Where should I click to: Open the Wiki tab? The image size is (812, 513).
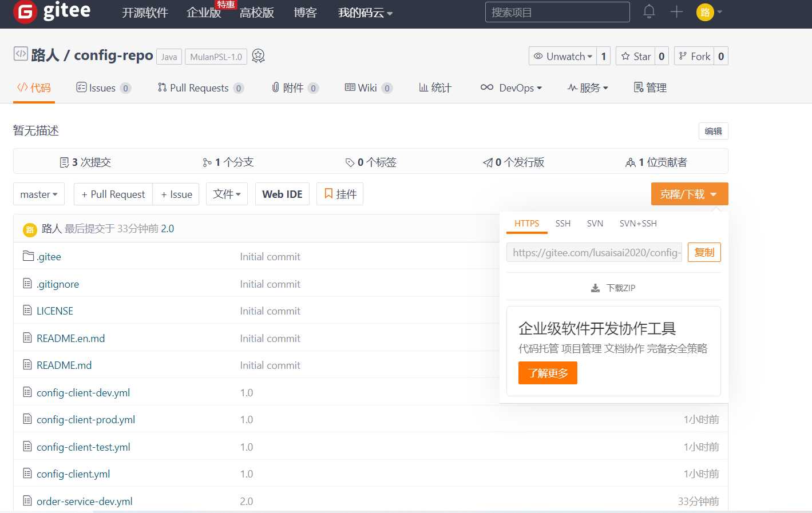369,88
